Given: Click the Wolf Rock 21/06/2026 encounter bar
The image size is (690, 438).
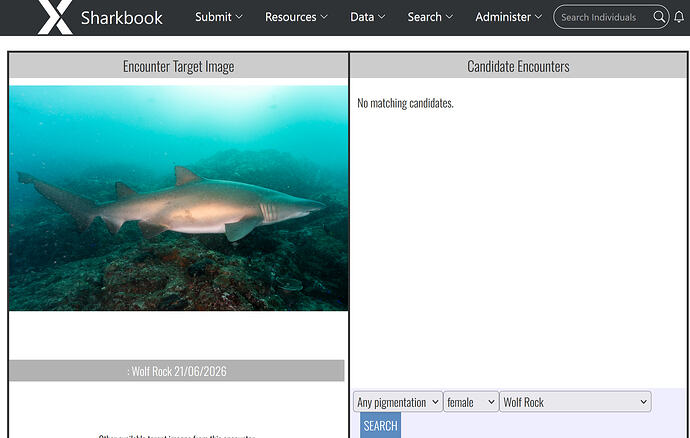Looking at the screenshot, I should (x=176, y=371).
